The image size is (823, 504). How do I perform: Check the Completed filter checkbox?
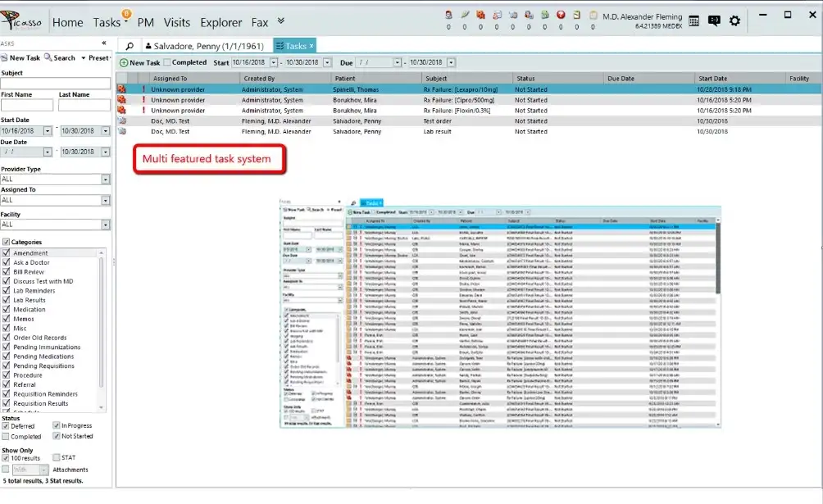coord(167,62)
